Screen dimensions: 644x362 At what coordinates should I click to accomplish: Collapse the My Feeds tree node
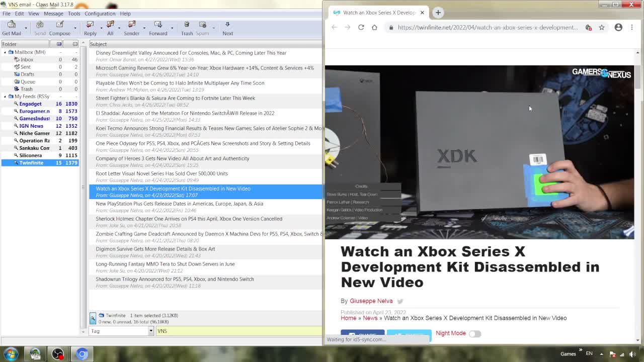tap(5, 97)
